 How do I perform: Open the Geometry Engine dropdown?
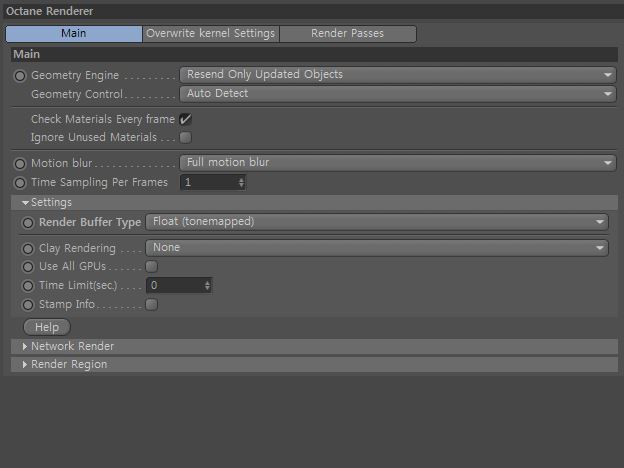coord(398,75)
